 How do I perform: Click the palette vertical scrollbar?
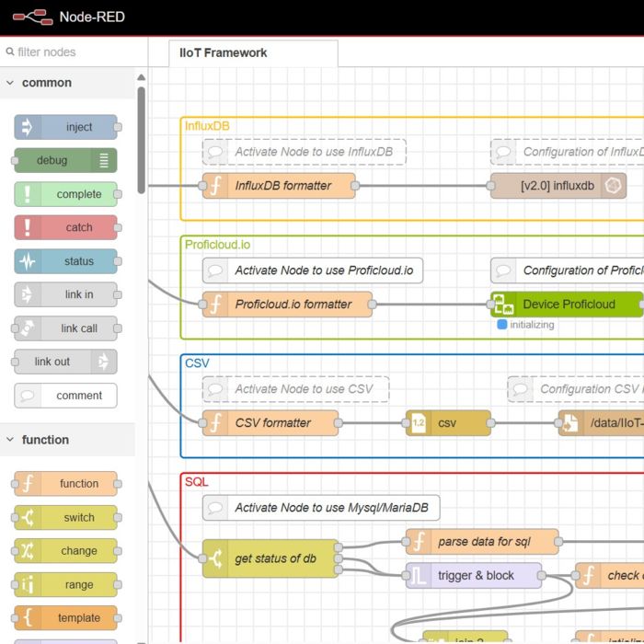pyautogui.click(x=141, y=138)
